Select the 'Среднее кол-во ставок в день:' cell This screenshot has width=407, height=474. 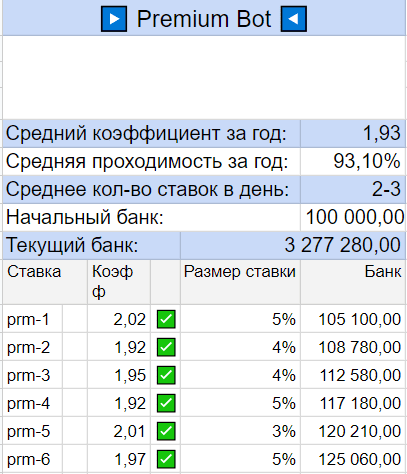click(151, 189)
